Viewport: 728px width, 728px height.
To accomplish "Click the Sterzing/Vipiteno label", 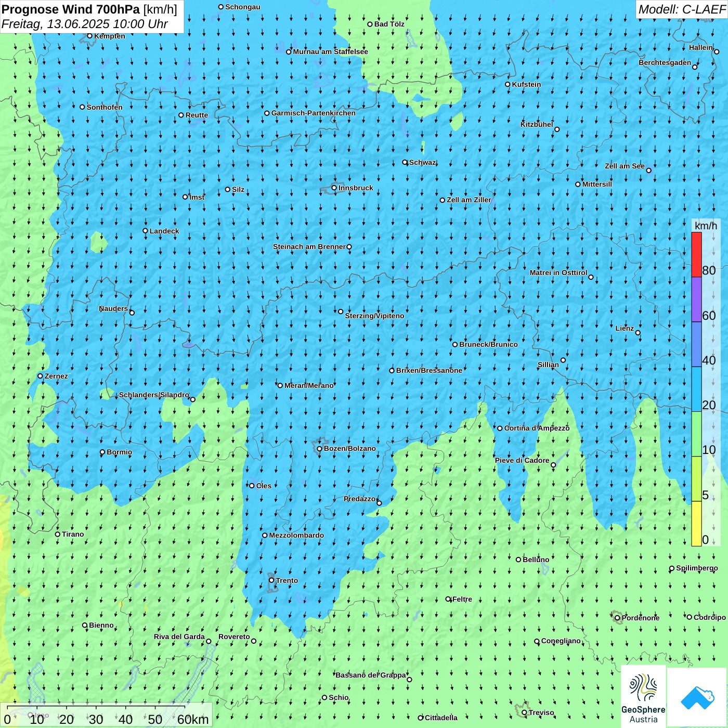I will click(x=374, y=316).
